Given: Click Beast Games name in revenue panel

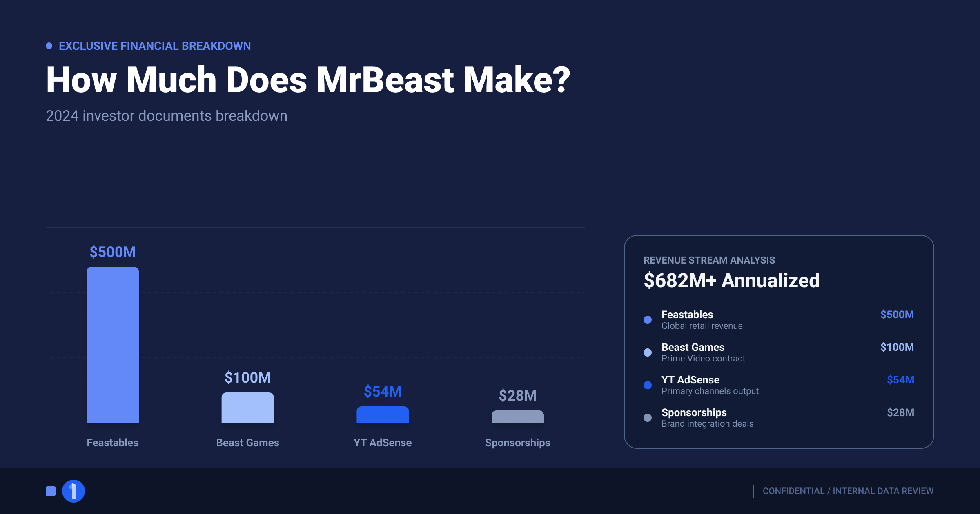Looking at the screenshot, I should coord(693,347).
